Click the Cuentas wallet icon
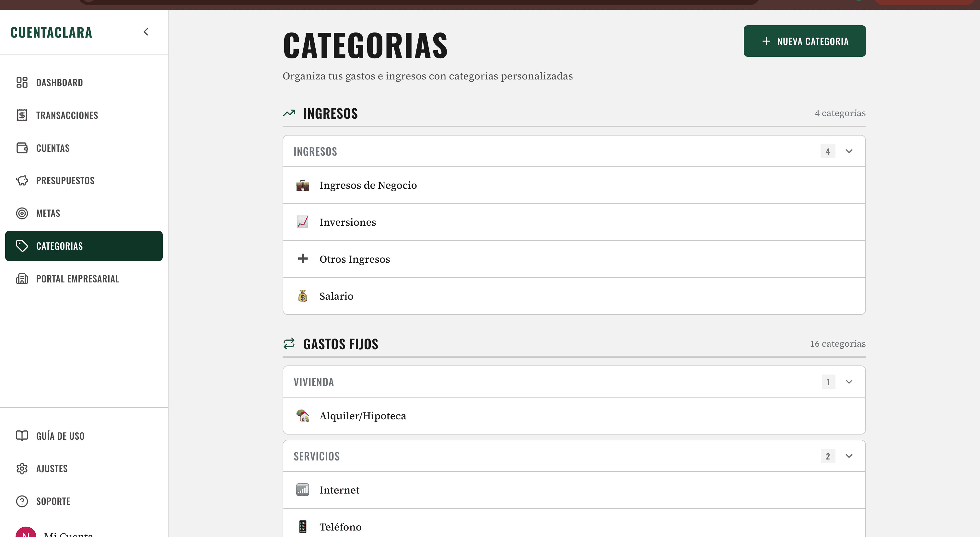980x537 pixels. pyautogui.click(x=22, y=148)
